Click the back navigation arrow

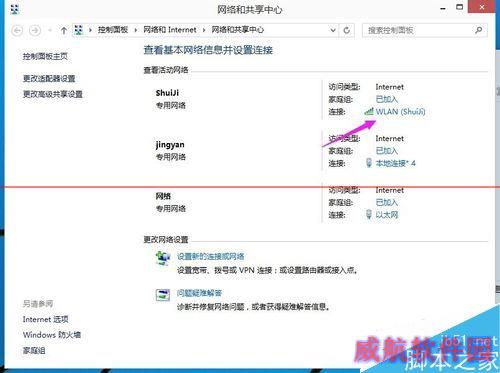17,31
